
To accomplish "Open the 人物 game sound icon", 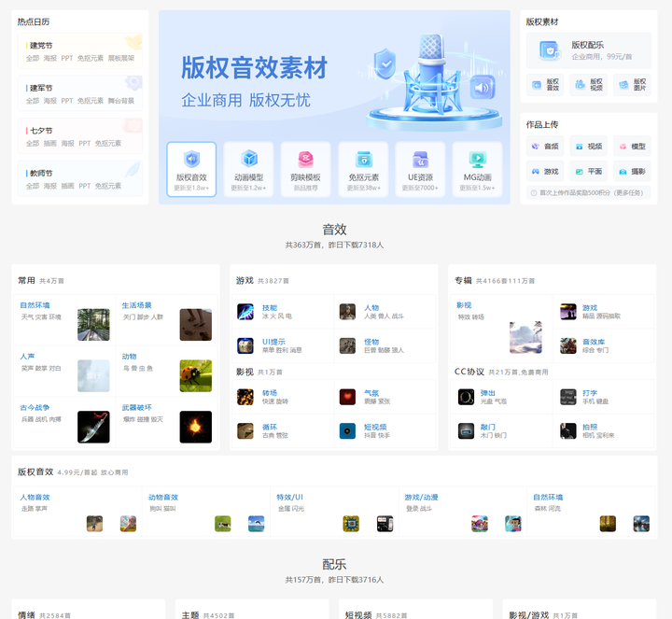I will click(347, 312).
